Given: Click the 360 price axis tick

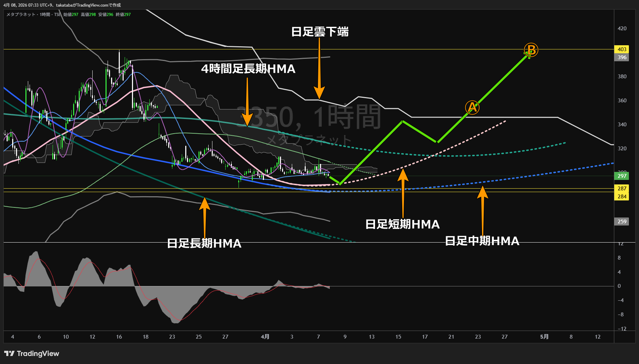Looking at the screenshot, I should click(x=622, y=101).
